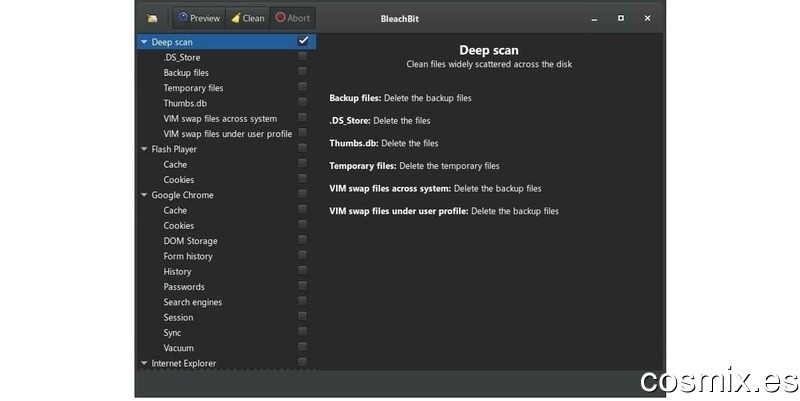Screen dimensions: 800x401
Task: Collapse the Deep scan tree group
Action: (144, 42)
